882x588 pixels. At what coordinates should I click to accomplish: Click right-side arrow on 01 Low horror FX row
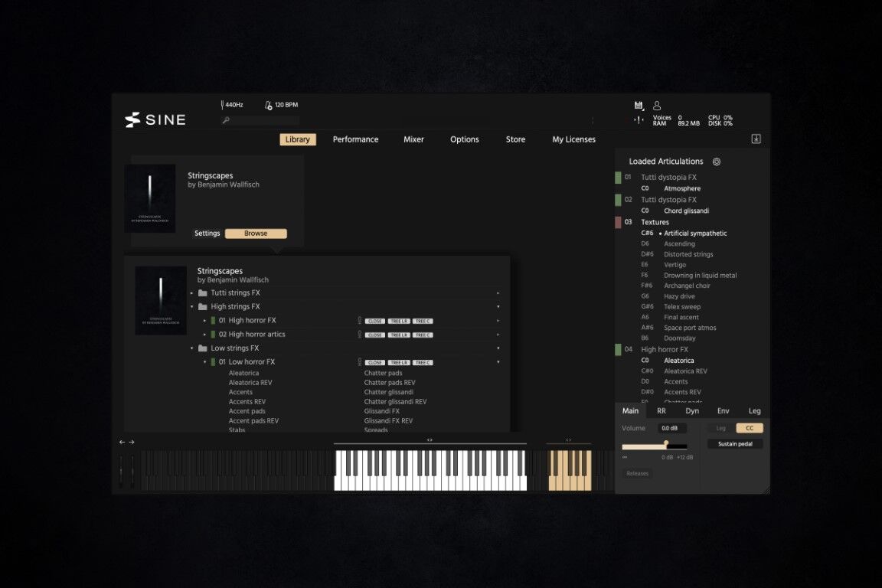click(498, 362)
